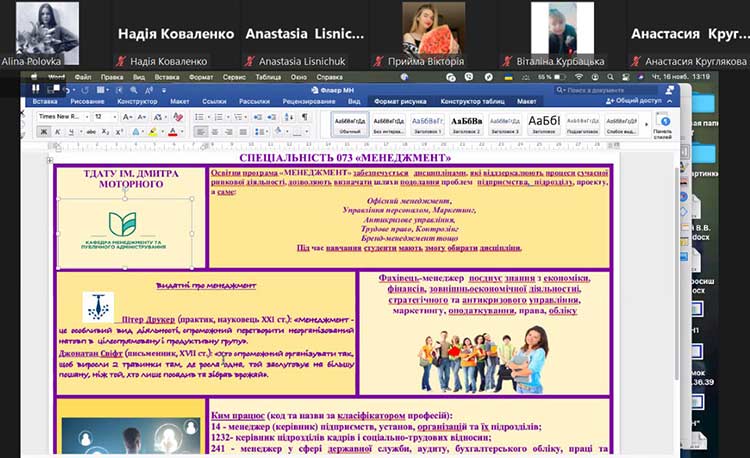Viewport: 750px width, 458px height.
Task: Click the red font color swatch
Action: coord(172,132)
